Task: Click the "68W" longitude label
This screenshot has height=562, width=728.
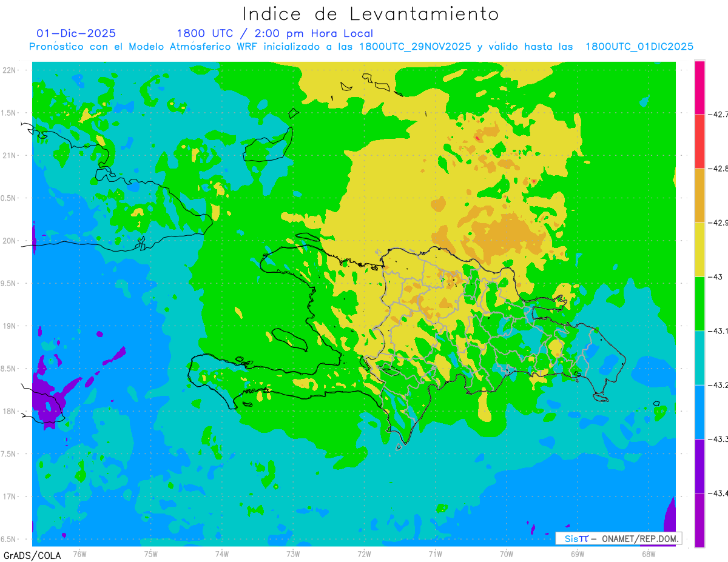Action: click(x=649, y=554)
